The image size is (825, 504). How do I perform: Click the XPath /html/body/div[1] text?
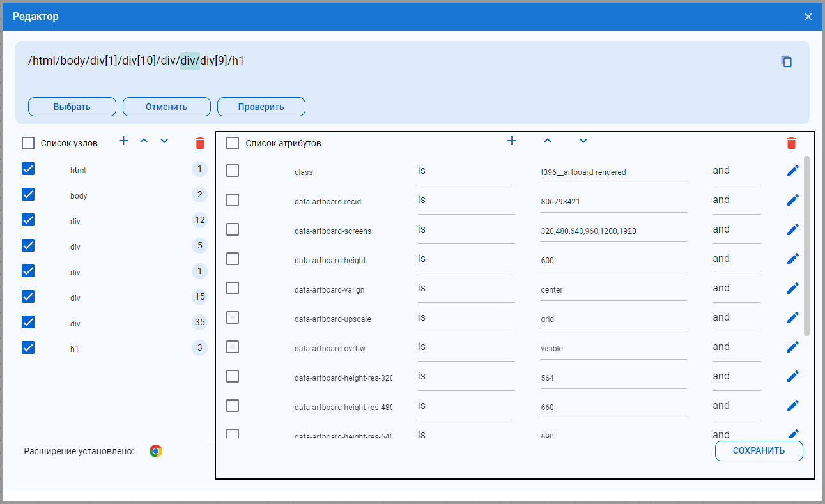(72, 61)
